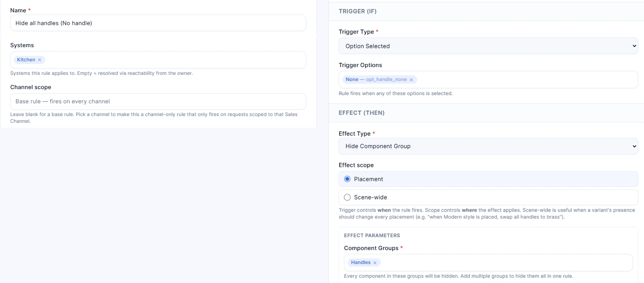Screen dimensions: 644x283
Task: Click the TRIGGER (IF) section heading
Action: point(358,11)
